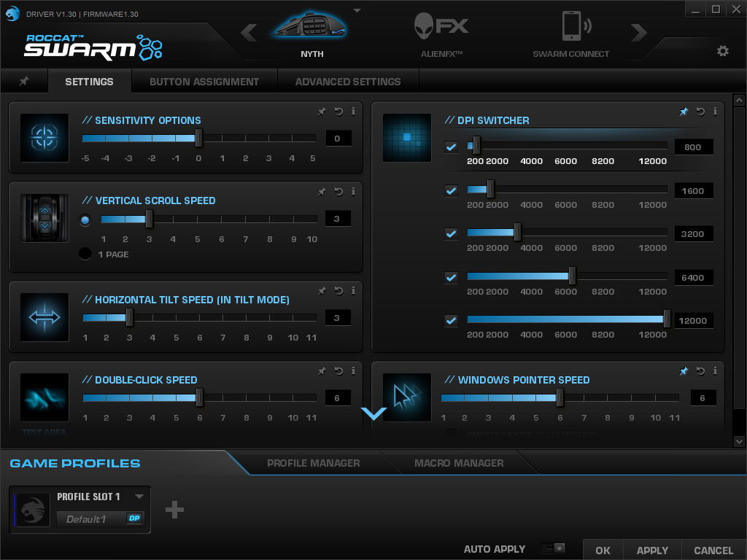Viewport: 747px width, 560px height.
Task: Select the 1 PAGE scroll radio button
Action: coord(85,254)
